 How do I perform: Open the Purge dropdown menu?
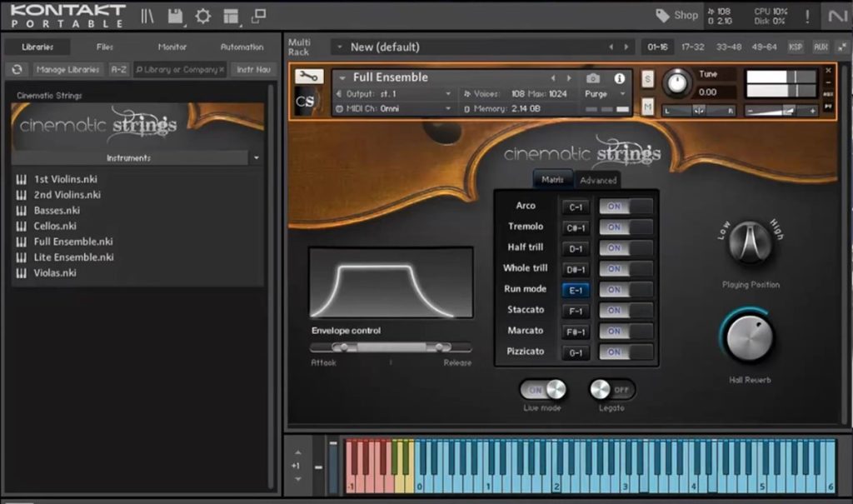click(x=604, y=94)
